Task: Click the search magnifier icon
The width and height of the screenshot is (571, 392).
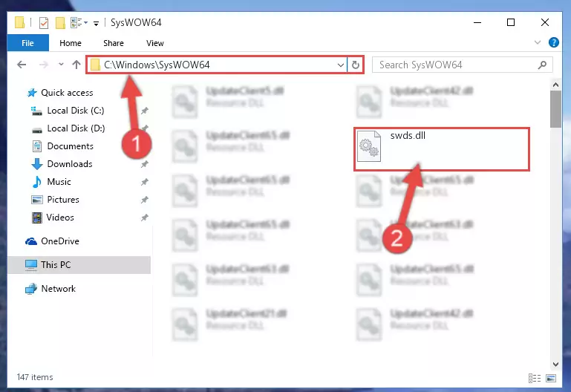Action: point(542,65)
